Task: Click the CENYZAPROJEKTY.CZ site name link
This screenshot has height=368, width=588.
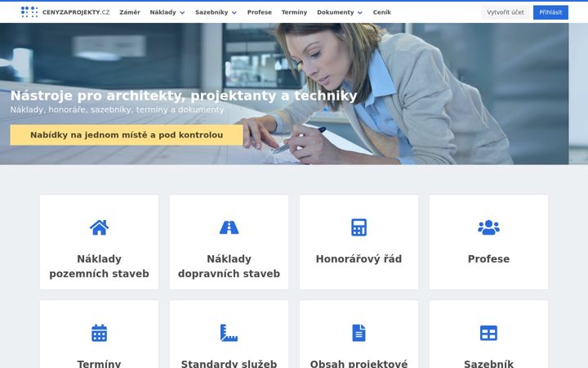Action: [76, 12]
